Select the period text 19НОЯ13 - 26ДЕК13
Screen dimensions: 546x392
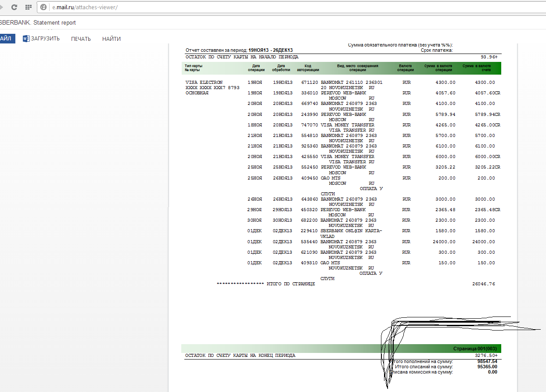pos(270,50)
